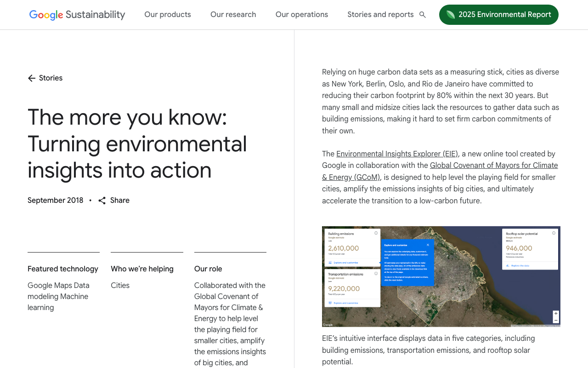The image size is (588, 368).
Task: Zoom out with the map minus button
Action: tap(556, 320)
